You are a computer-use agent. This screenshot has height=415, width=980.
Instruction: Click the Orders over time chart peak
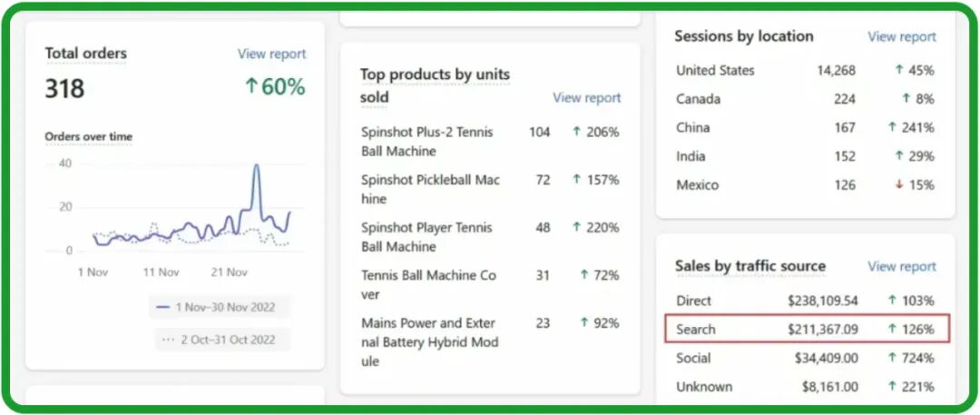pyautogui.click(x=256, y=166)
